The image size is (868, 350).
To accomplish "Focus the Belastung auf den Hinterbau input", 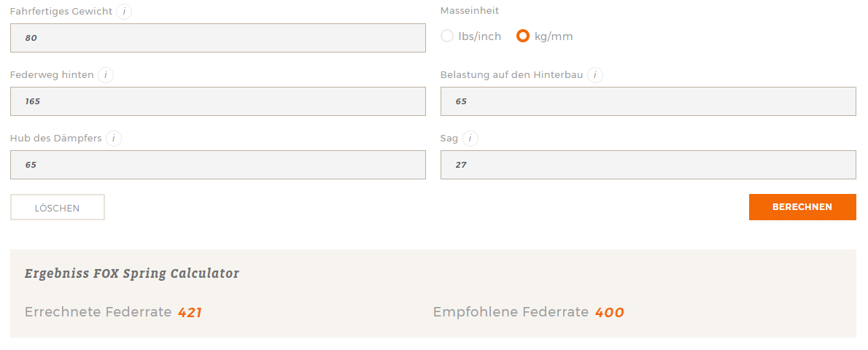I will pyautogui.click(x=648, y=101).
